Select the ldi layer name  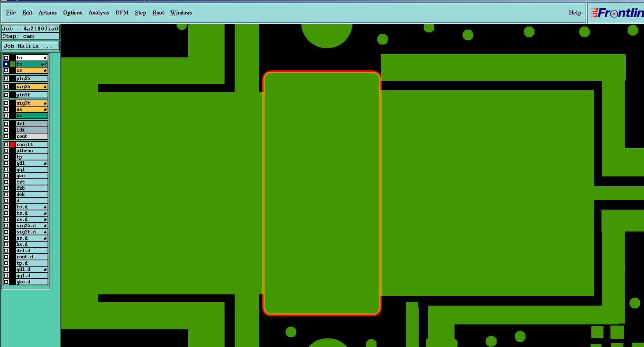32,130
